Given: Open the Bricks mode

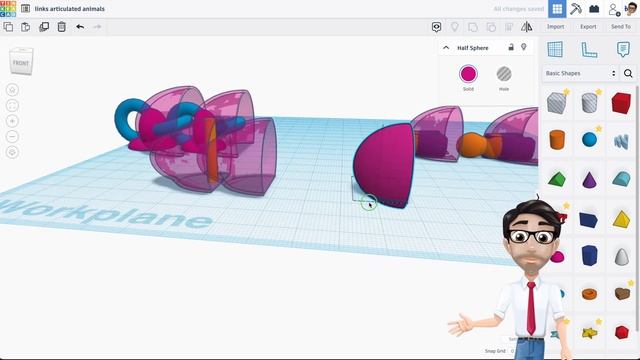Looking at the screenshot, I should 594,9.
